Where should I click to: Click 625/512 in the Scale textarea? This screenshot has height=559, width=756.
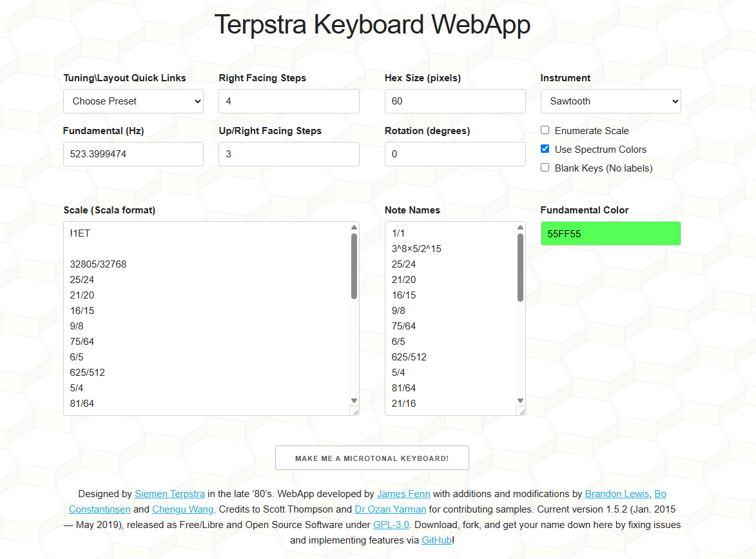pos(87,373)
